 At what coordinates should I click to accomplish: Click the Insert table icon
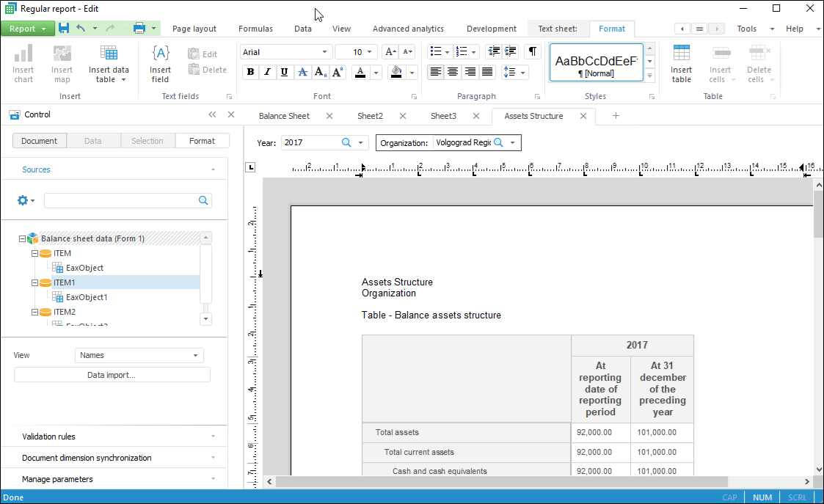[x=681, y=64]
